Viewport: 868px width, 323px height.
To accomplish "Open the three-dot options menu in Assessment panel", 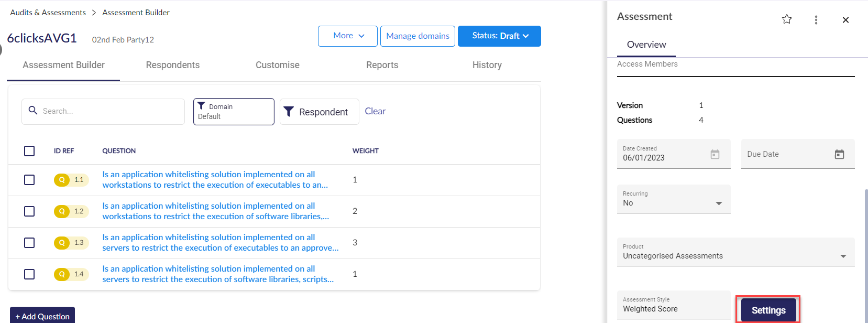I will [x=816, y=20].
